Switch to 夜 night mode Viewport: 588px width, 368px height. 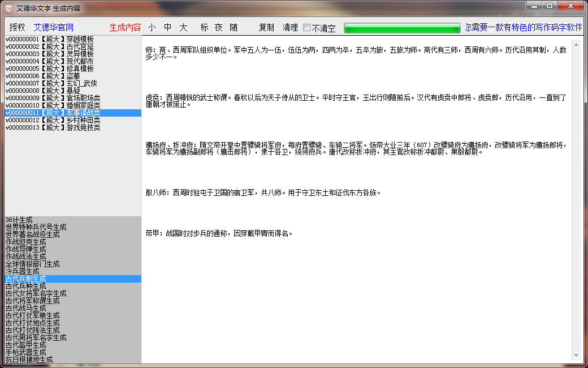tap(219, 27)
